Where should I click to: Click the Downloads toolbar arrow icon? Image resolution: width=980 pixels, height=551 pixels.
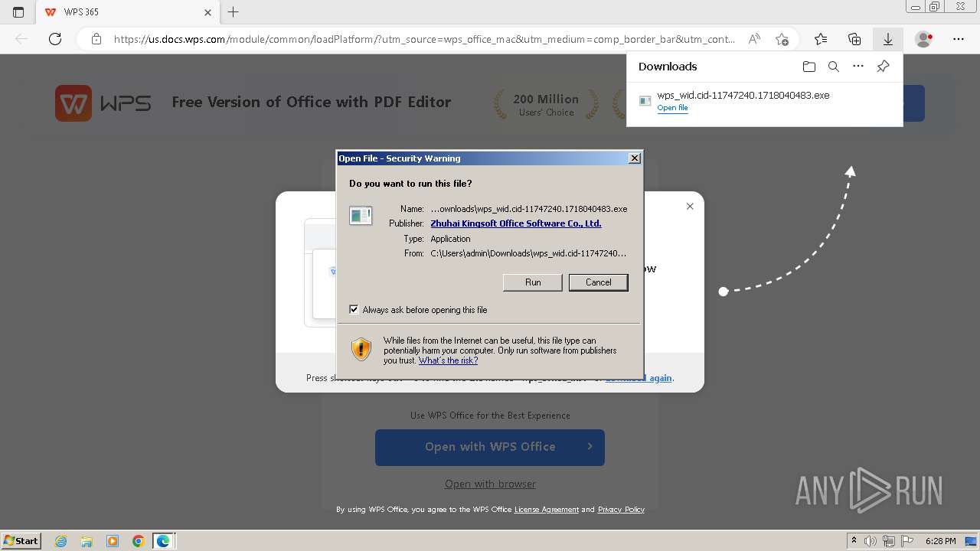(x=888, y=39)
